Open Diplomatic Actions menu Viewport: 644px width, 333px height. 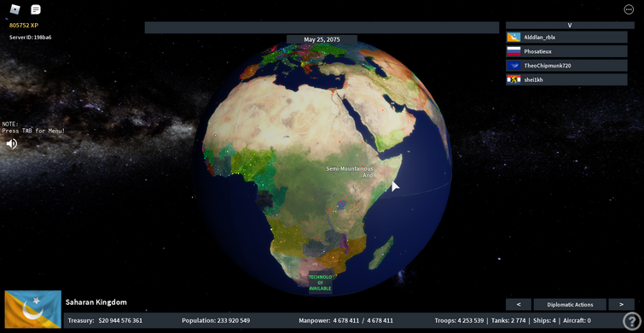coord(570,305)
